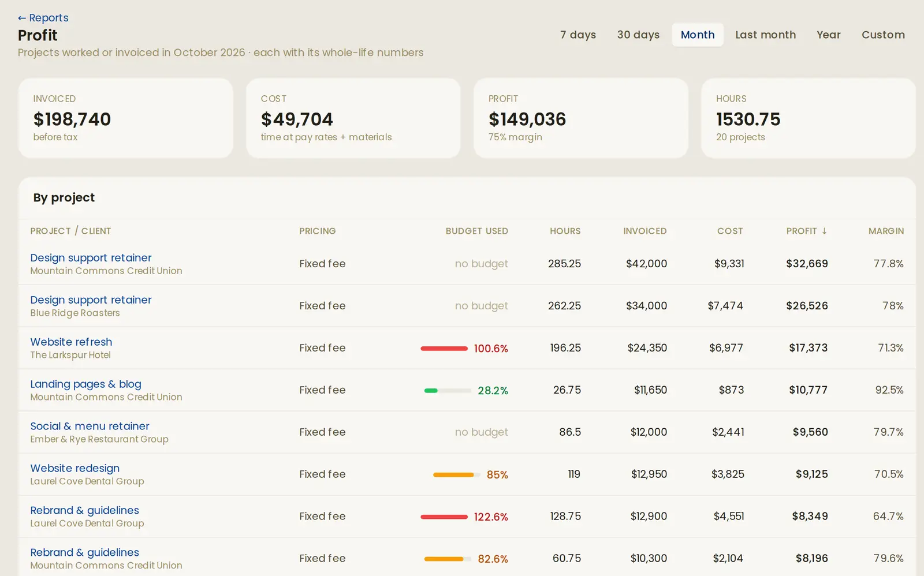The width and height of the screenshot is (924, 576).
Task: Open Design support retainer for Blue Ridge Roasters
Action: tap(91, 300)
